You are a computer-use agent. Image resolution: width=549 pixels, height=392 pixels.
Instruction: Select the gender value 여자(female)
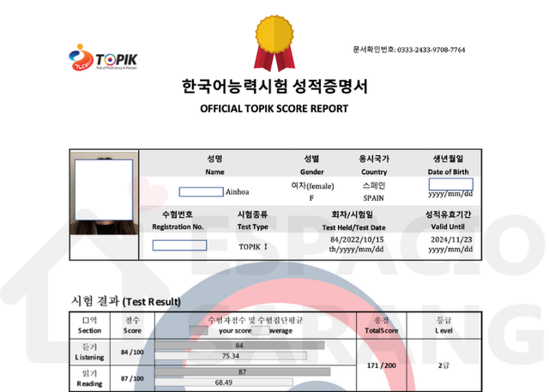[312, 185]
